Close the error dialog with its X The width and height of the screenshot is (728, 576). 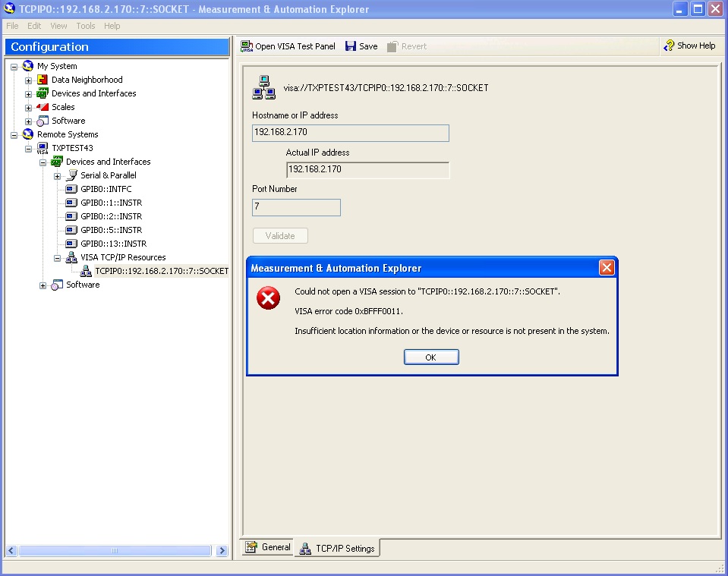pyautogui.click(x=607, y=267)
